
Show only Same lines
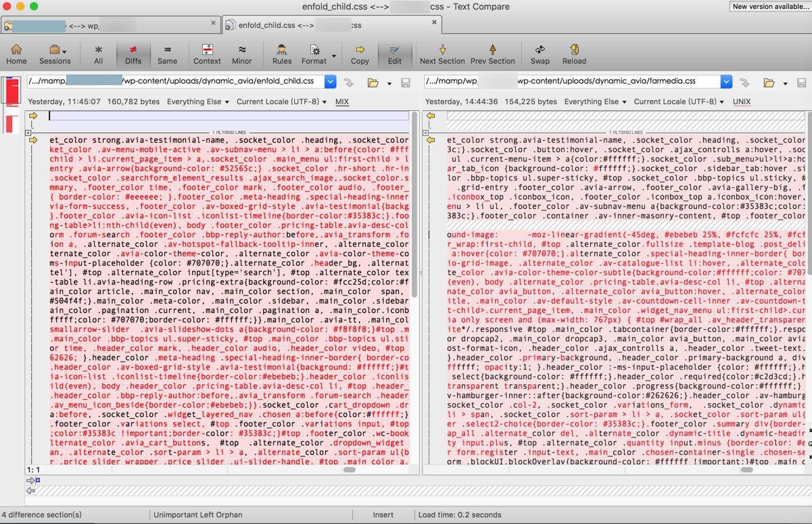[x=167, y=54]
